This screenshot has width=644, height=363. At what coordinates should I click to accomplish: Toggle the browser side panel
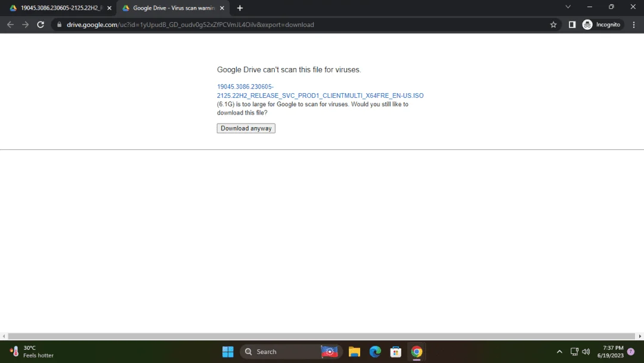572,24
